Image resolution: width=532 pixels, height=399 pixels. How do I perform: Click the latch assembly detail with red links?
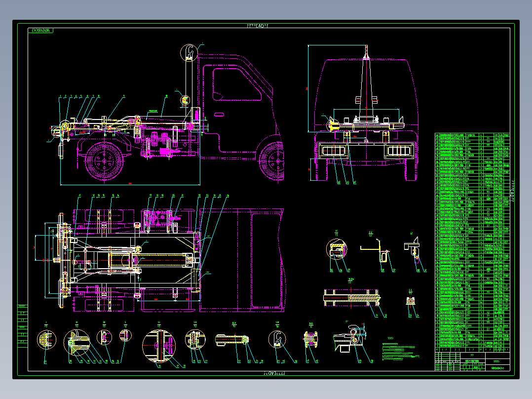(350, 338)
